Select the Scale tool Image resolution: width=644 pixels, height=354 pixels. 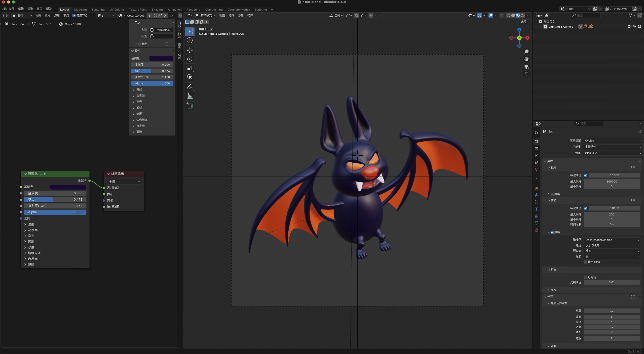point(190,68)
